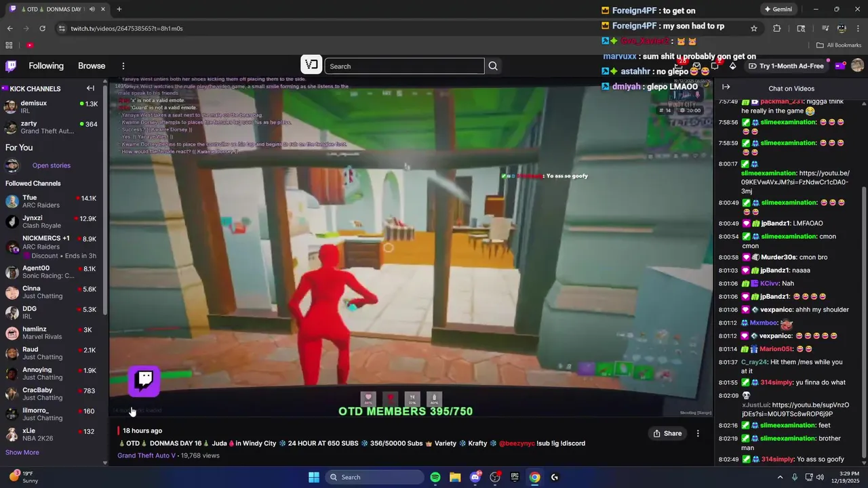Click the Share button
Screen dimensions: 868x488
pos(667,433)
